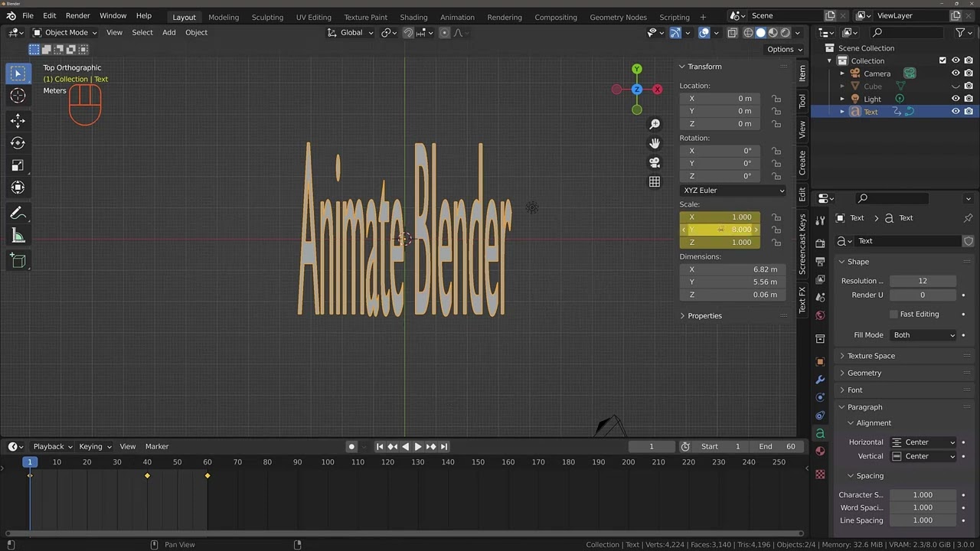980x551 pixels.
Task: Select the Annotate tool
Action: tap(18, 213)
